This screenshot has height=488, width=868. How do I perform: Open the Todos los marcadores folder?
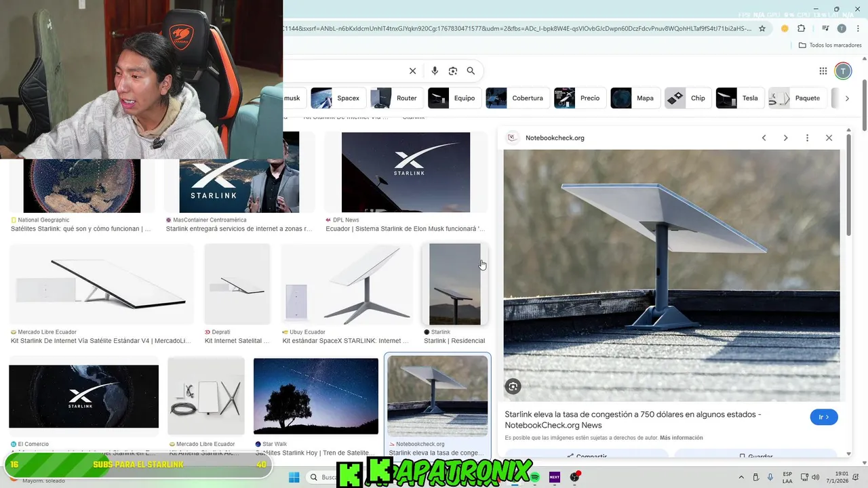(x=830, y=45)
